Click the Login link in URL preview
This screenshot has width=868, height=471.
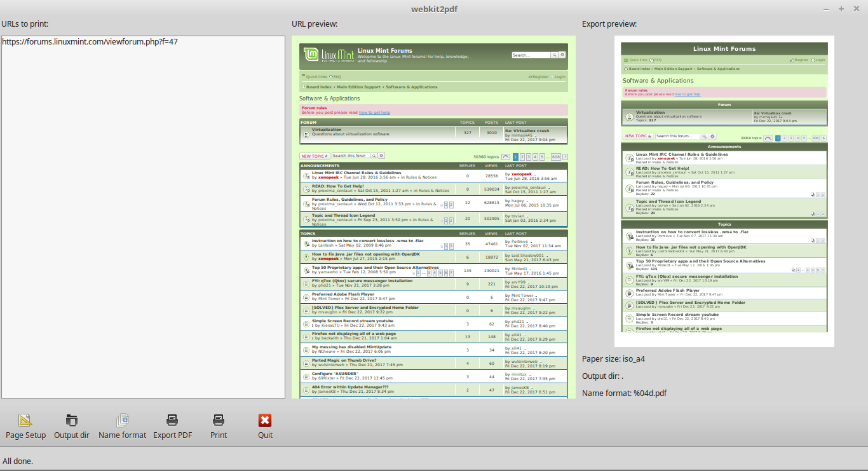click(x=560, y=77)
